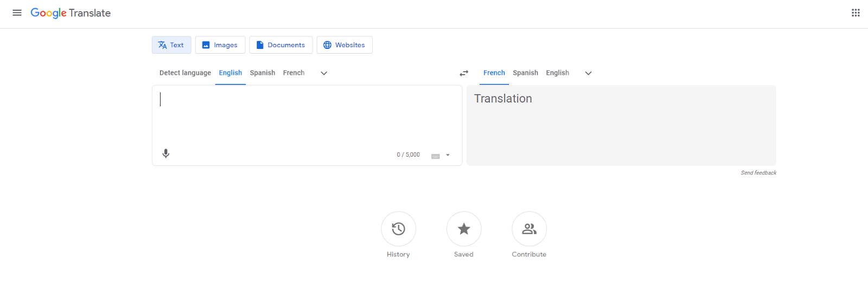Open the Google apps grid

(856, 13)
